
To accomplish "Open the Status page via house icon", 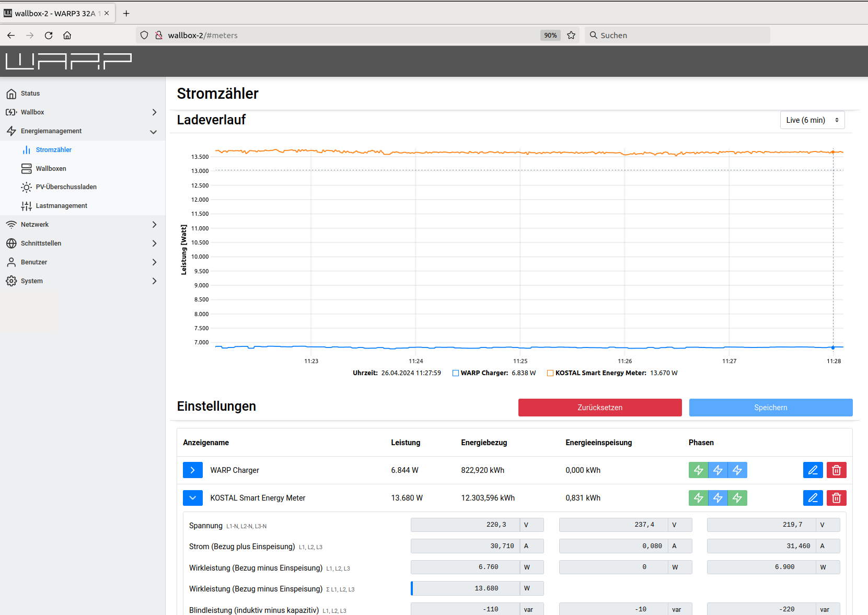I will (11, 94).
